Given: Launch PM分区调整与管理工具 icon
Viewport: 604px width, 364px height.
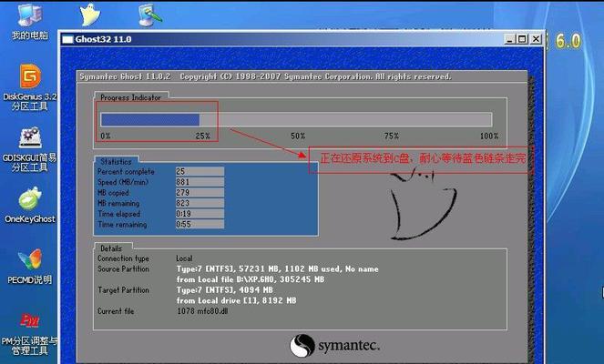Looking at the screenshot, I should (x=30, y=334).
